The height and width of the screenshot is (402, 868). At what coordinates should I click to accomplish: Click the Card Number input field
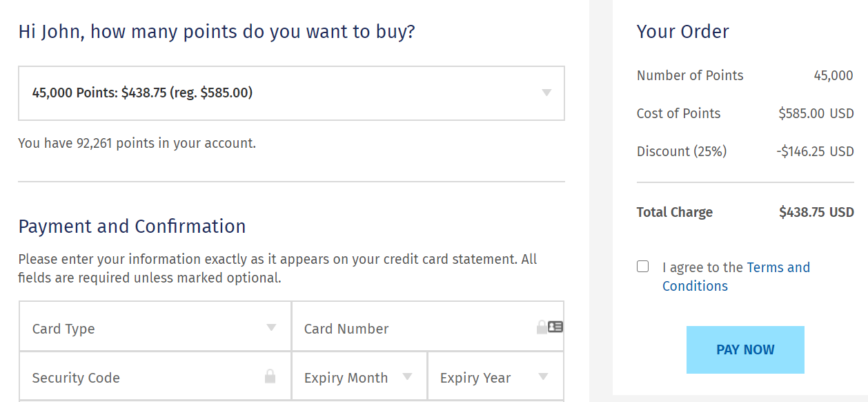(x=414, y=327)
